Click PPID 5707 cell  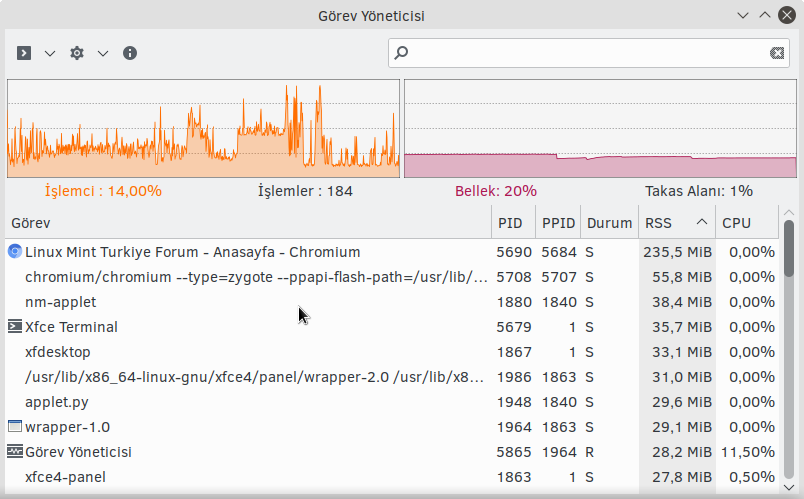point(559,277)
